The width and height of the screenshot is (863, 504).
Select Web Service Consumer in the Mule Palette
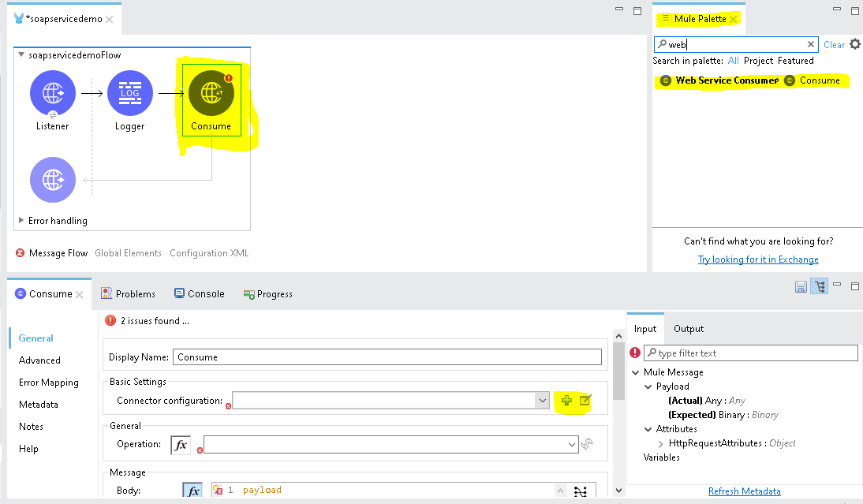[x=726, y=80]
